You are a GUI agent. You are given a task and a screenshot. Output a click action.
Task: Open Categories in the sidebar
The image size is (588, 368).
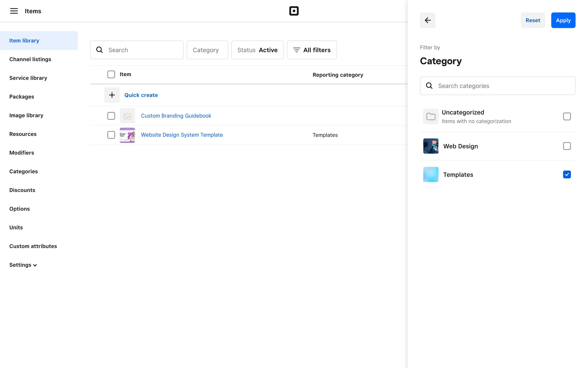(x=23, y=171)
